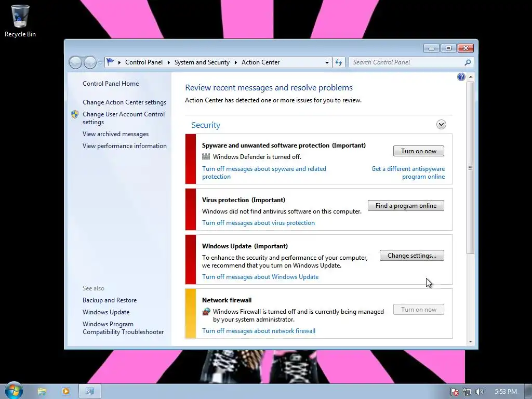
Task: Open the Recycle Bin desktop icon
Action: pos(20,21)
